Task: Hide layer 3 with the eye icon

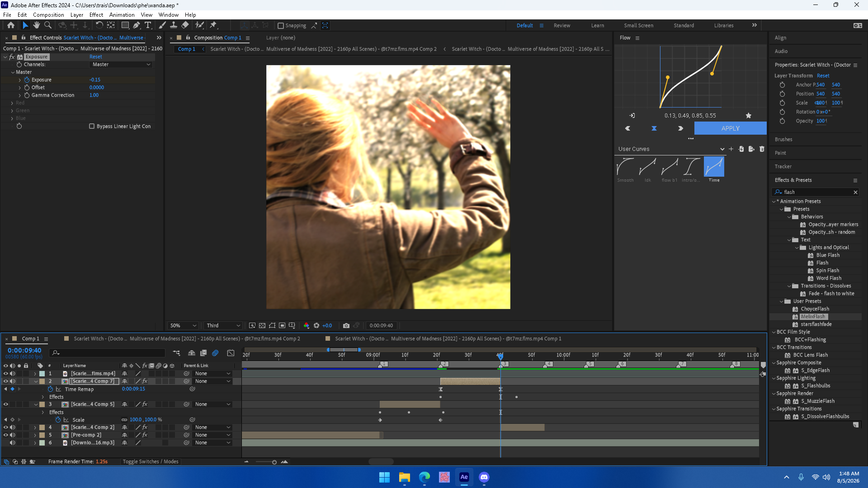Action: click(x=6, y=404)
